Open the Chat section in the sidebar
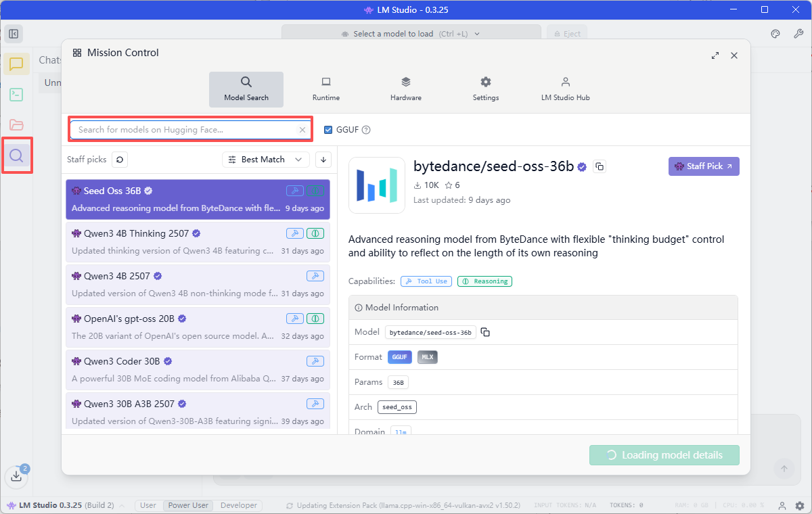 click(x=17, y=64)
